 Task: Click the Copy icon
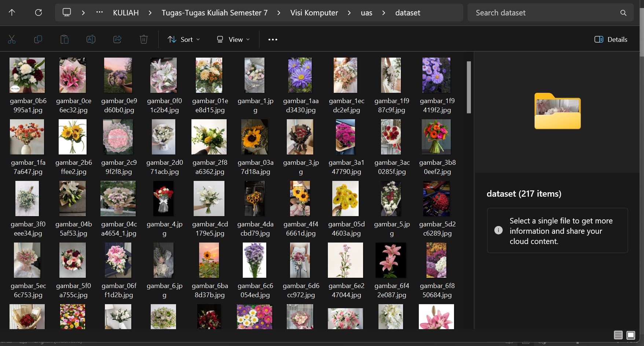pyautogui.click(x=38, y=39)
